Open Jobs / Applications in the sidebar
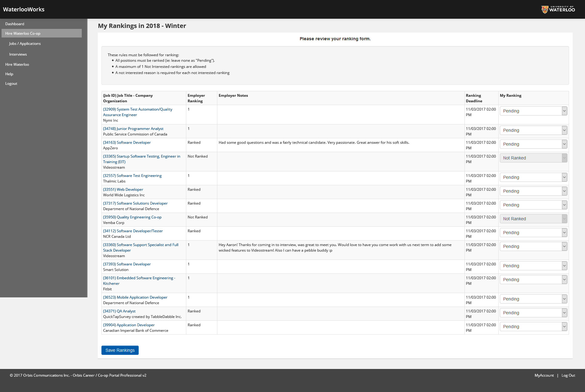Screen dimensions: 585x392 (25, 44)
